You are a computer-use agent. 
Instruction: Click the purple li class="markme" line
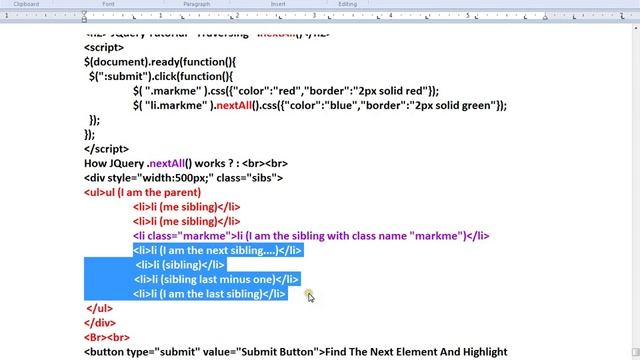coord(311,236)
